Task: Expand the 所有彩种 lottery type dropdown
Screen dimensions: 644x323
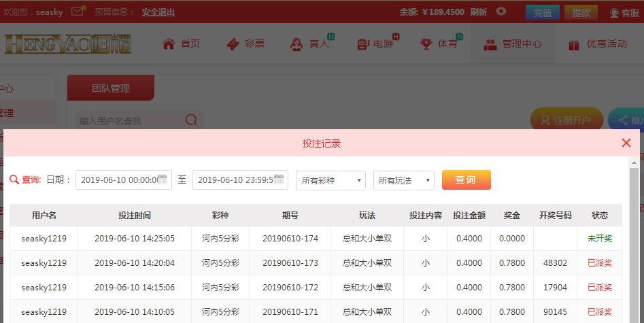Action: point(331,180)
